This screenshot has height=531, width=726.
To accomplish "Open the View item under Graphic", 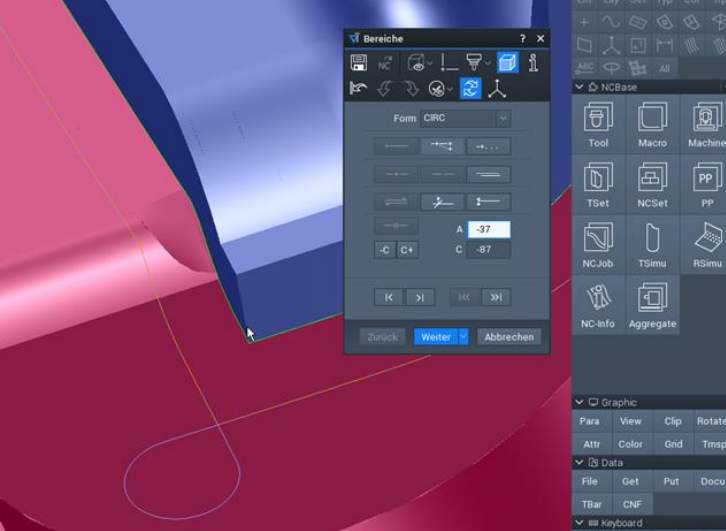I will [x=630, y=421].
